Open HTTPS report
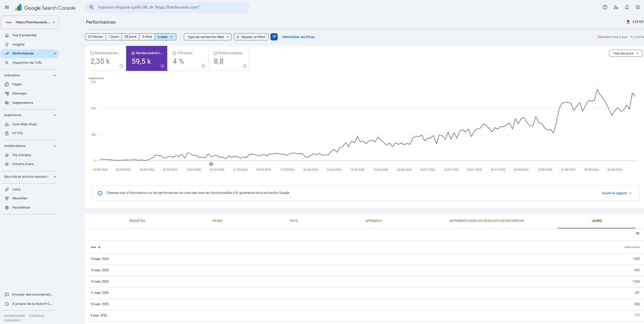The height and width of the screenshot is (324, 644). tap(29, 133)
